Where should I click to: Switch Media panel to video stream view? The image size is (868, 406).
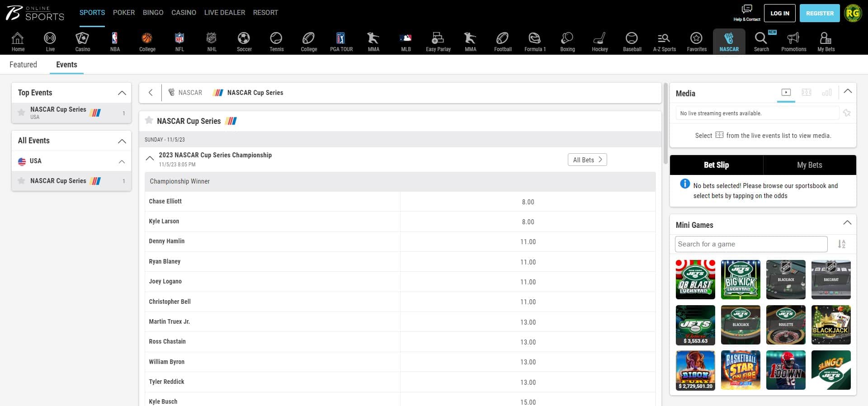point(786,92)
